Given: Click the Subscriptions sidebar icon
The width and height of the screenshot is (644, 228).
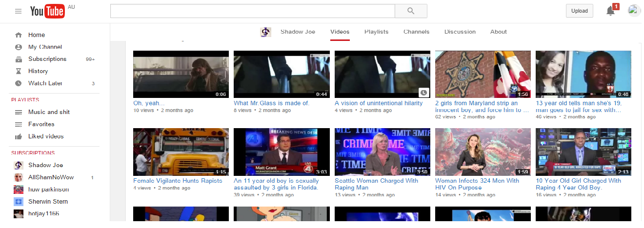Looking at the screenshot, I should point(19,59).
